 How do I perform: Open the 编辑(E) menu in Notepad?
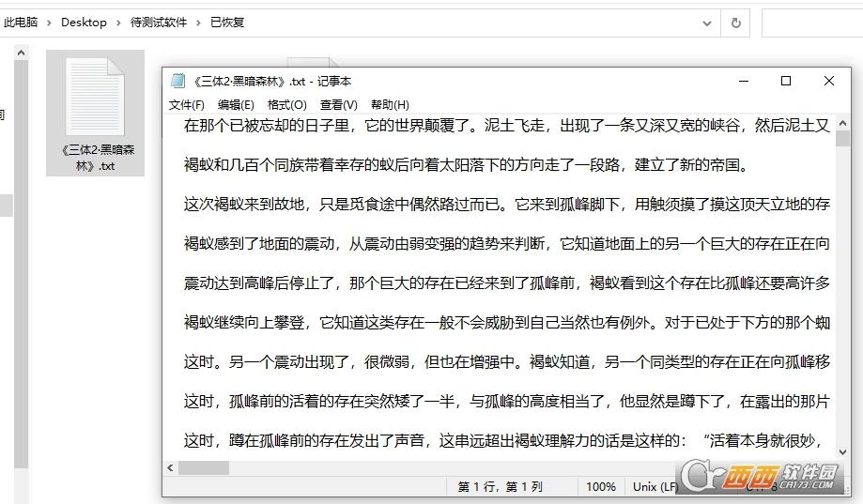coord(236,104)
